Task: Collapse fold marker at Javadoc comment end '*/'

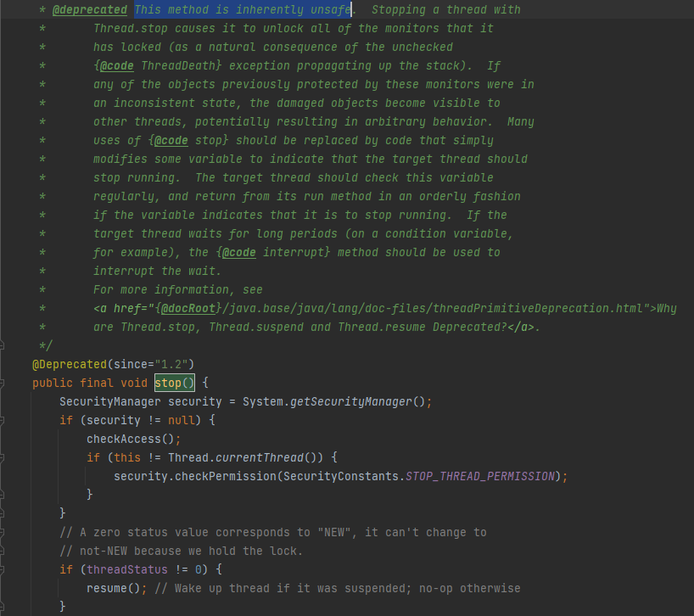Action: [x=2, y=345]
